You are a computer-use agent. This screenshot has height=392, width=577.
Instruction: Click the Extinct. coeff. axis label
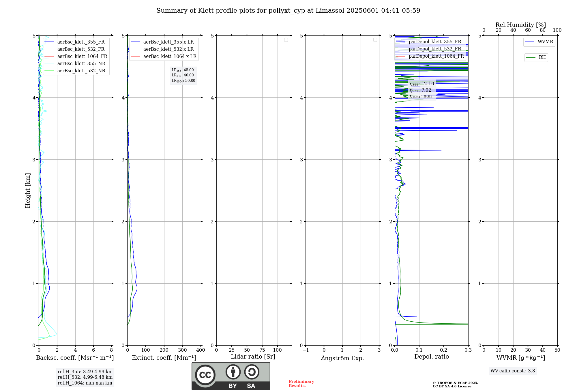click(164, 358)
